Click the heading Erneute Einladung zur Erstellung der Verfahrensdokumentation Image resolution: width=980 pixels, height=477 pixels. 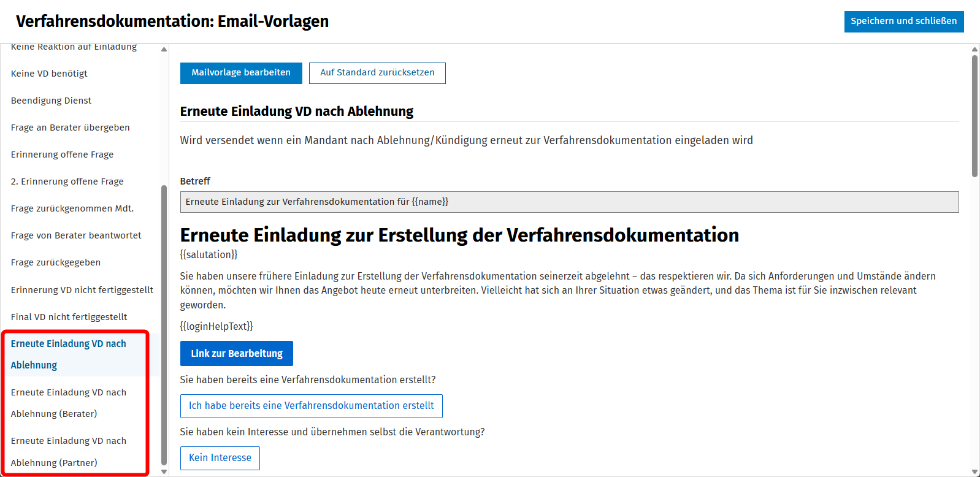459,235
